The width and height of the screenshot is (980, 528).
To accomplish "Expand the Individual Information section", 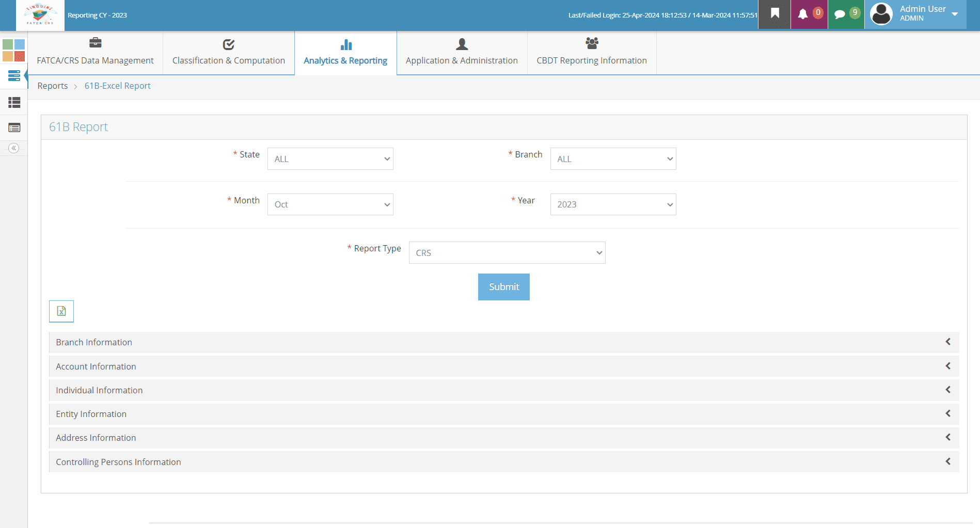I will point(504,390).
